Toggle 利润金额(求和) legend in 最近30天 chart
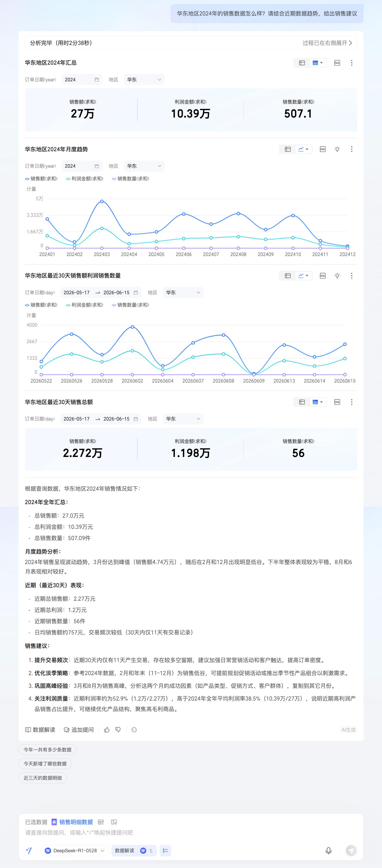Screen dimensions: 382x868 [x=84, y=305]
